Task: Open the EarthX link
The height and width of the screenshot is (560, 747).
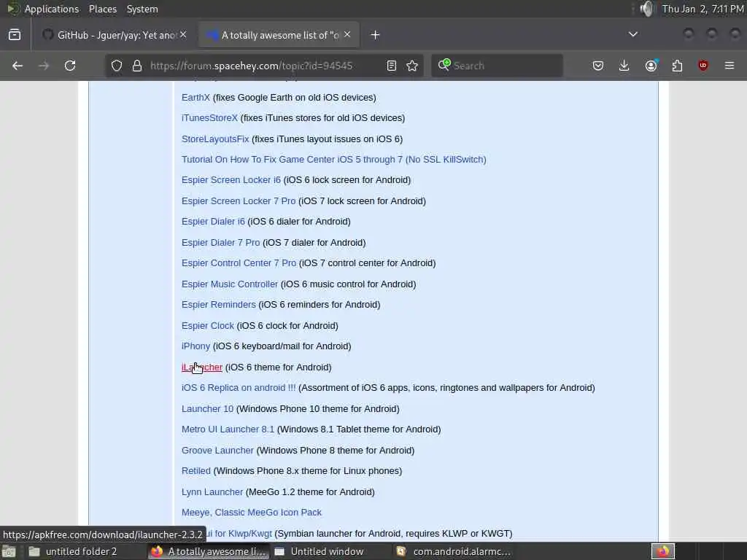Action: coord(196,97)
